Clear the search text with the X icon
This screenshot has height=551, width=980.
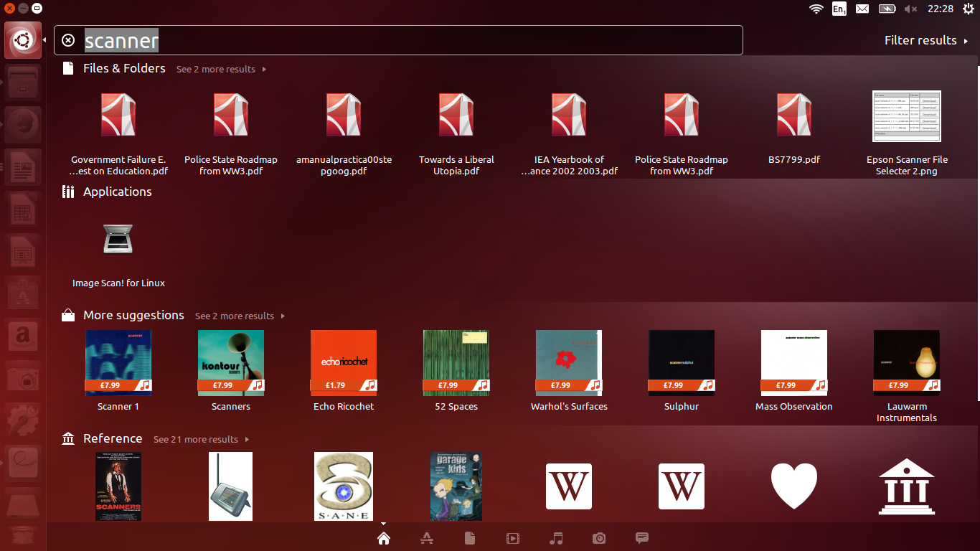tap(68, 40)
